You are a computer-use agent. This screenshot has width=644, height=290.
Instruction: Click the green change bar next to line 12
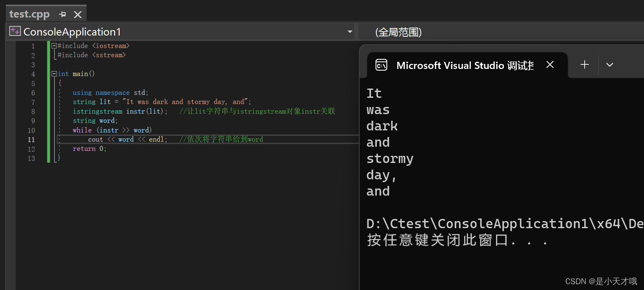pos(50,149)
